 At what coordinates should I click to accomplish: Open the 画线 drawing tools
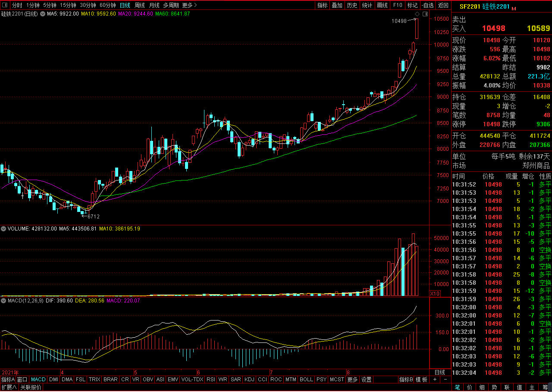click(382, 5)
